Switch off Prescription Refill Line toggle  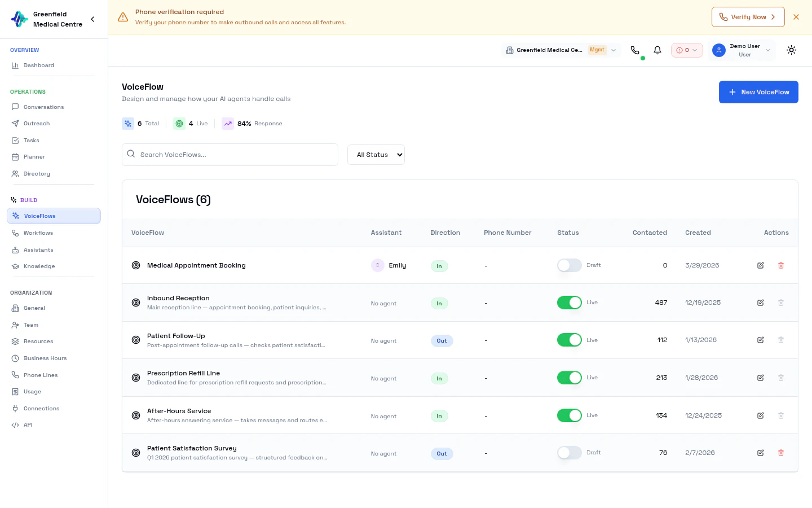point(569,378)
